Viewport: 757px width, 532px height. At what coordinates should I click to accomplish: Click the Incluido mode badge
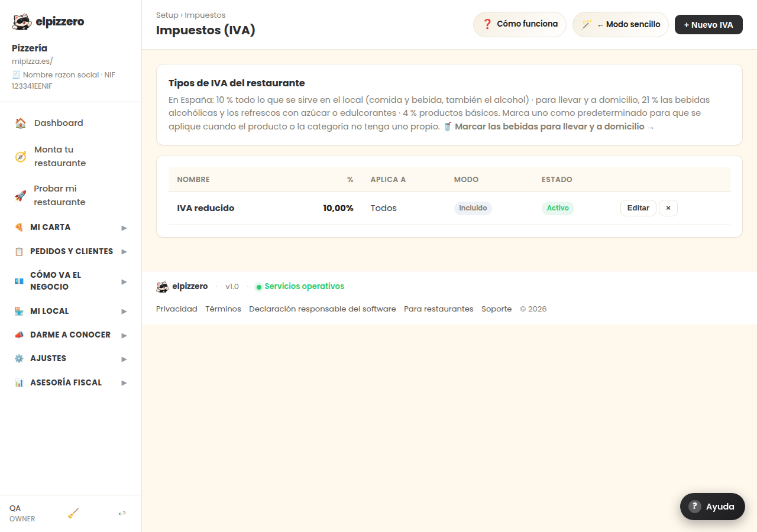[473, 208]
